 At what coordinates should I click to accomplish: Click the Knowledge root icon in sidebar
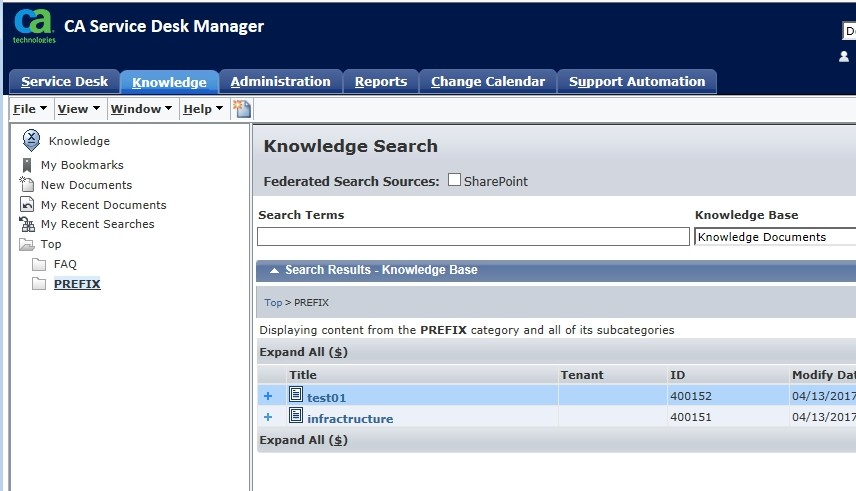31,140
